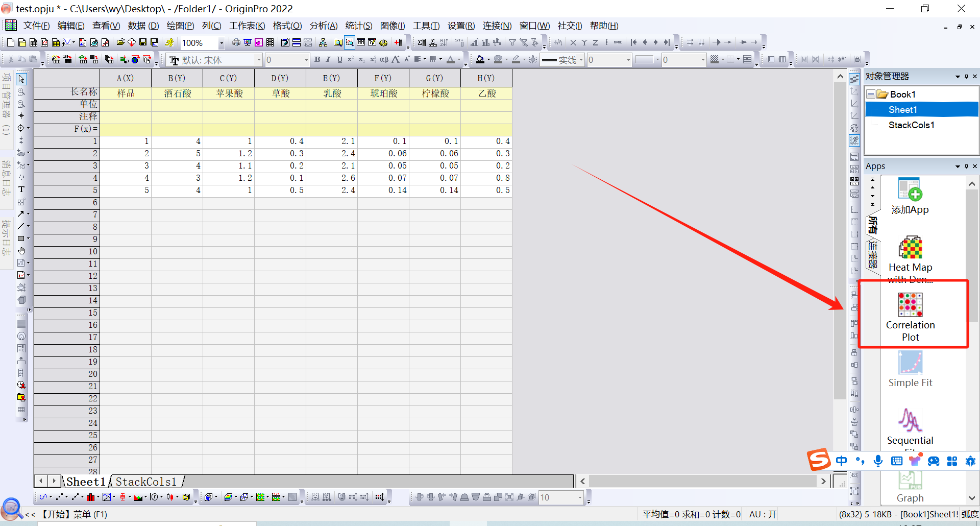Click the cell containing 草酸

point(280,93)
